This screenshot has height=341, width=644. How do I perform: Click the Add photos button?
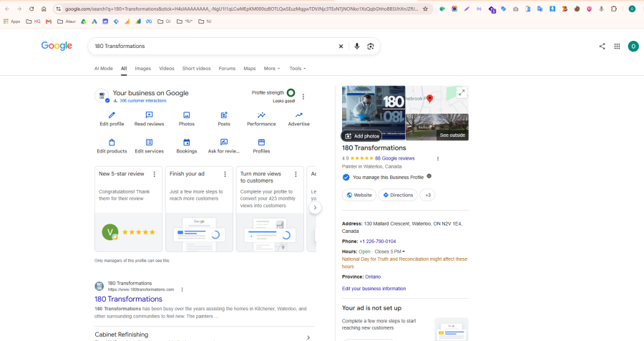click(362, 136)
